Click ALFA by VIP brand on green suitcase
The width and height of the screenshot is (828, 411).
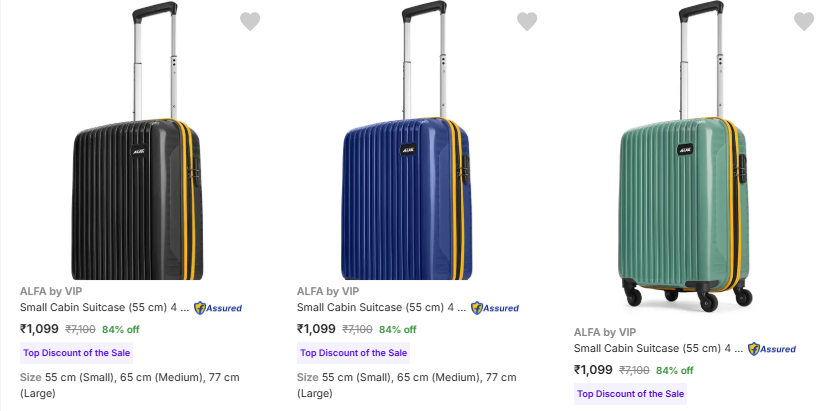pyautogui.click(x=605, y=332)
